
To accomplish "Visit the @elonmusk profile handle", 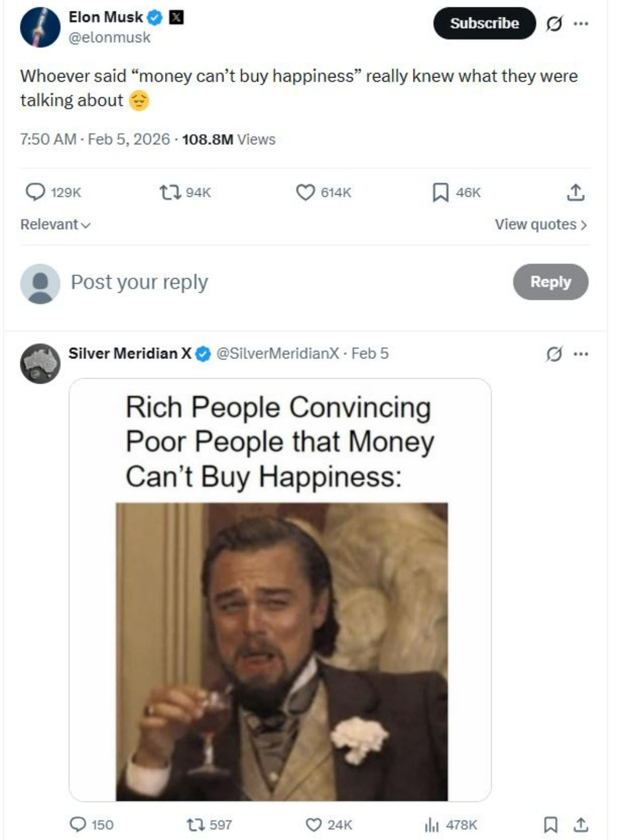I will (x=109, y=37).
